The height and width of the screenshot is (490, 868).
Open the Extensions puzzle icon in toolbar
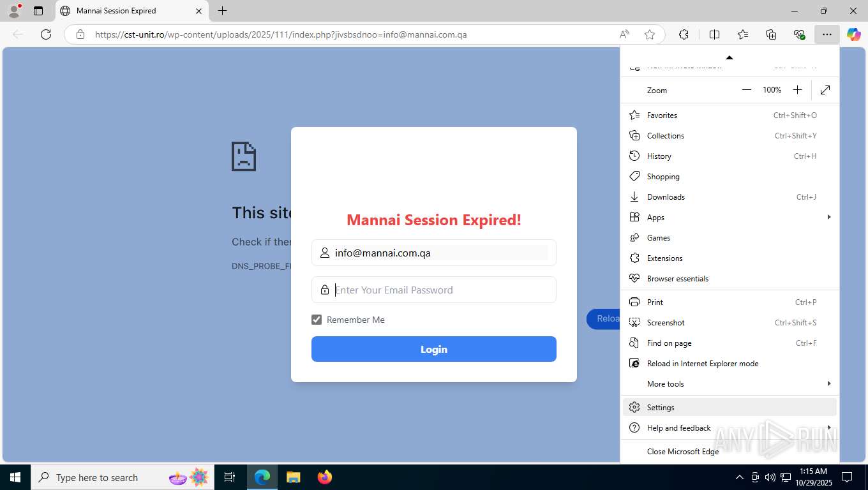tap(684, 34)
